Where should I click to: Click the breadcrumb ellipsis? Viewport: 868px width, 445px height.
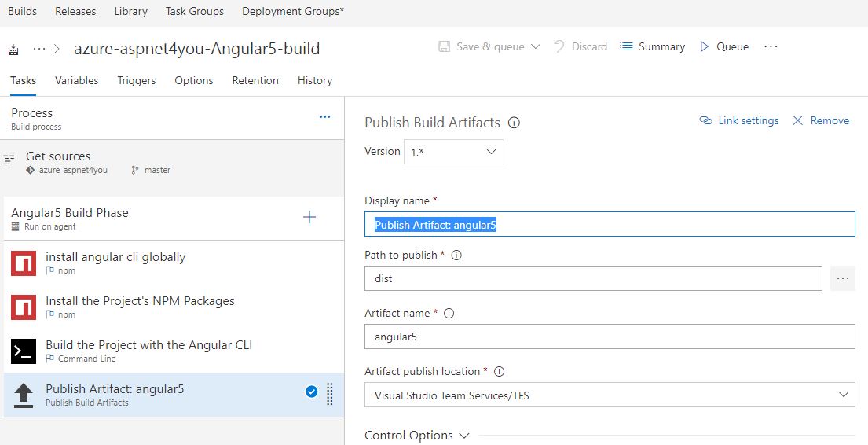tap(39, 49)
